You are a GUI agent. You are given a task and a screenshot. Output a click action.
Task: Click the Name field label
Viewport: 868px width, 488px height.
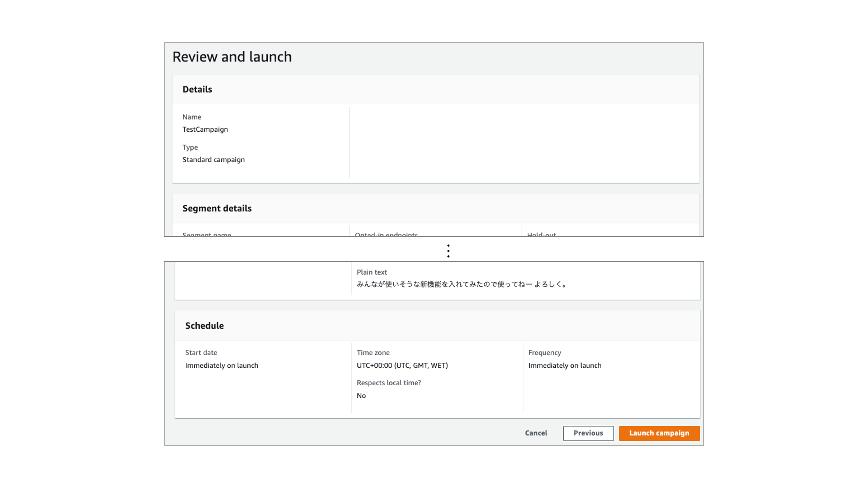pyautogui.click(x=191, y=117)
